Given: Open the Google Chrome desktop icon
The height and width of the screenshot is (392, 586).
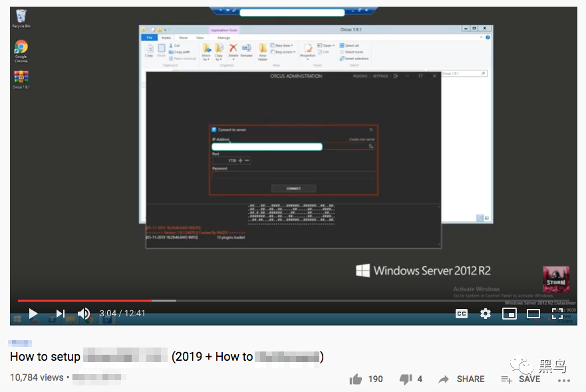Looking at the screenshot, I should (x=21, y=51).
